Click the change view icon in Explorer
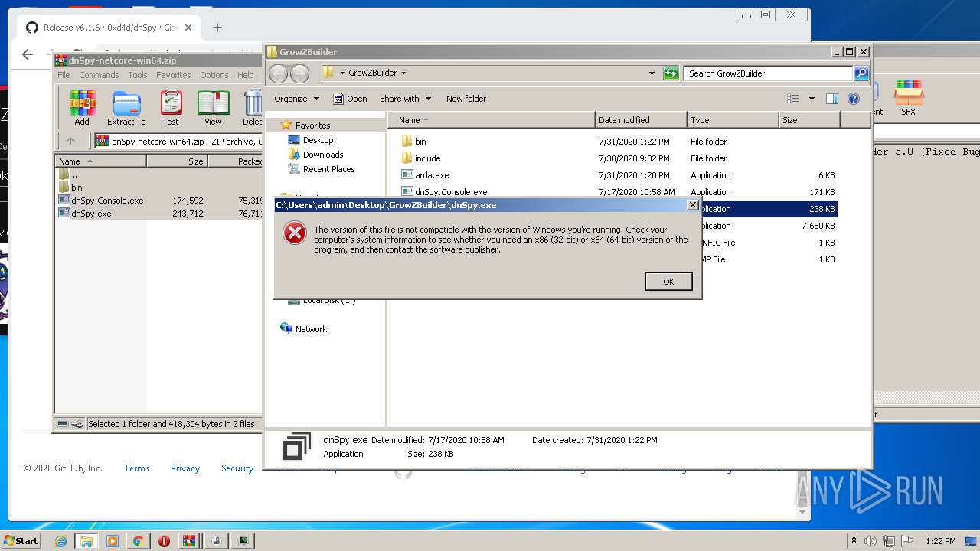 click(793, 99)
